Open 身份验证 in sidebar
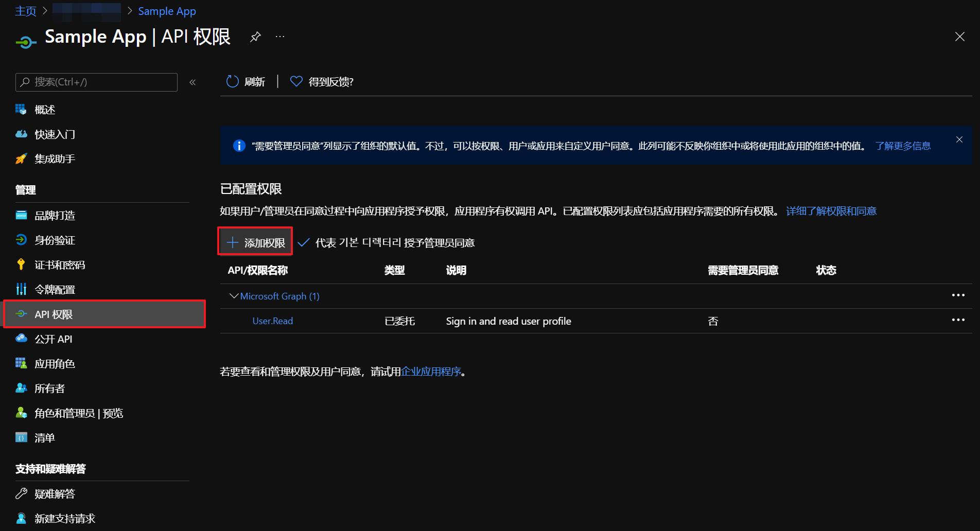The width and height of the screenshot is (980, 531). [x=55, y=240]
